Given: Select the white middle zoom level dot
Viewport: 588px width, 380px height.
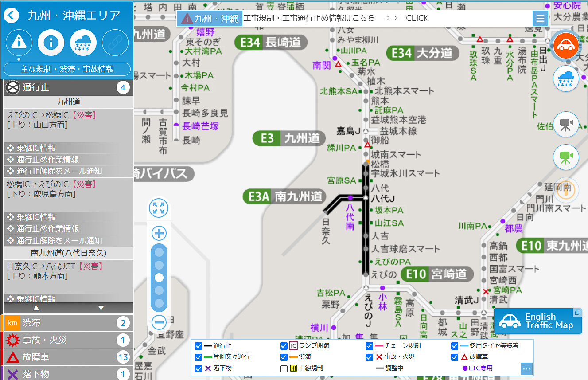Looking at the screenshot, I should pyautogui.click(x=159, y=278).
